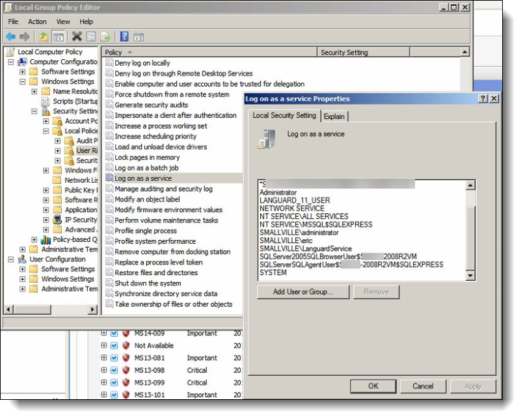The width and height of the screenshot is (523, 420).
Task: Uncheck the MS13-081 checkbox
Action: [x=114, y=358]
